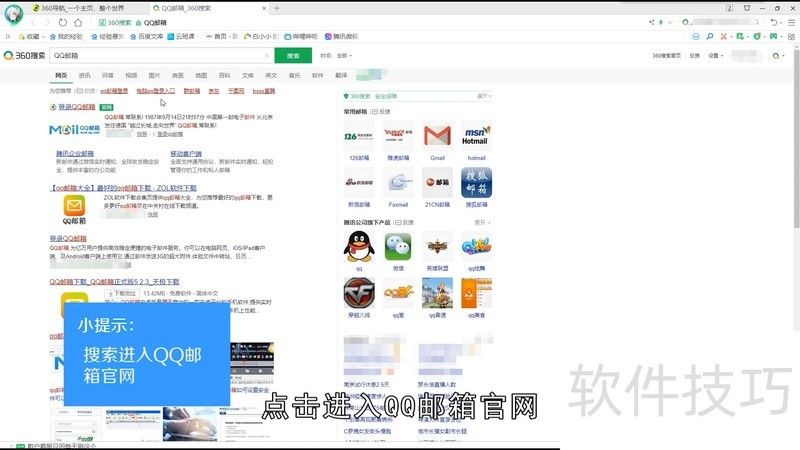Open the skin shirt icon in title bar
The height and width of the screenshot is (450, 800).
point(747,8)
